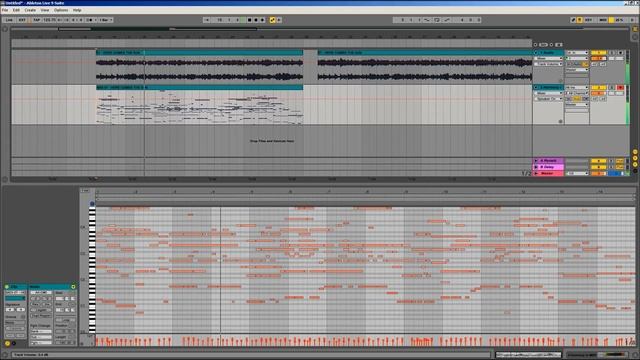Open track 2 All Ins input dropdown
Viewport: 640px width, 360px height.
coord(577,87)
